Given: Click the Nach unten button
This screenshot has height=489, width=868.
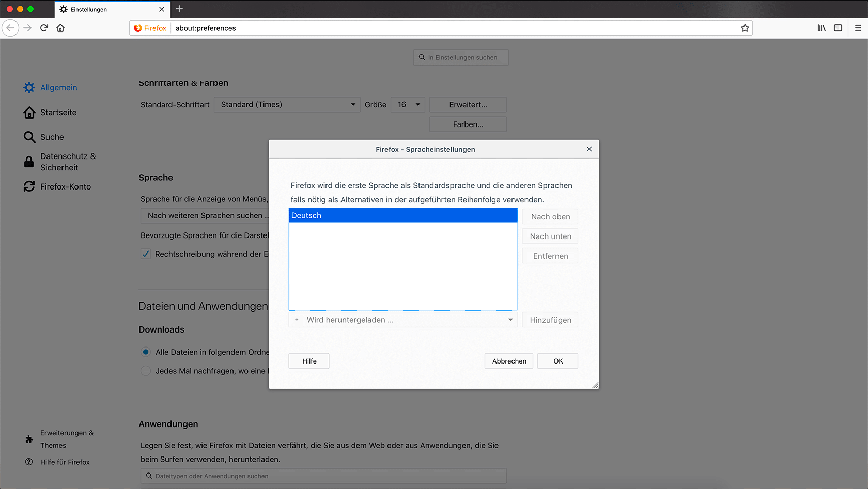Looking at the screenshot, I should pyautogui.click(x=550, y=236).
